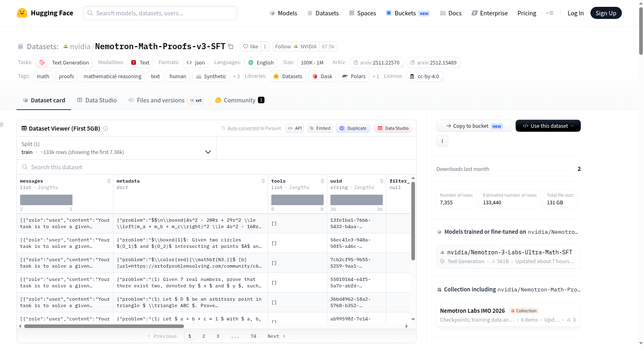Open the Auto-converted to Parquet link
Screen dimensions: 644x347
point(243,128)
